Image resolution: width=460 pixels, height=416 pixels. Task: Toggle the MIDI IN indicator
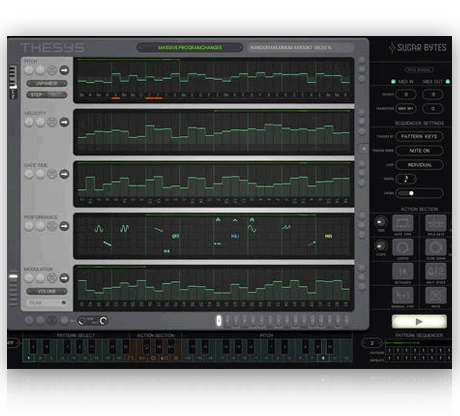[393, 81]
